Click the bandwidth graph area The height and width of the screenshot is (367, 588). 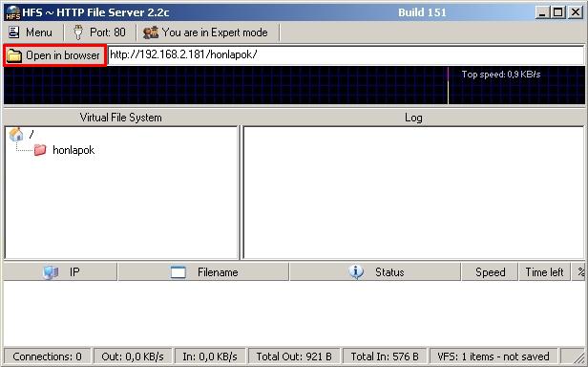[294, 85]
